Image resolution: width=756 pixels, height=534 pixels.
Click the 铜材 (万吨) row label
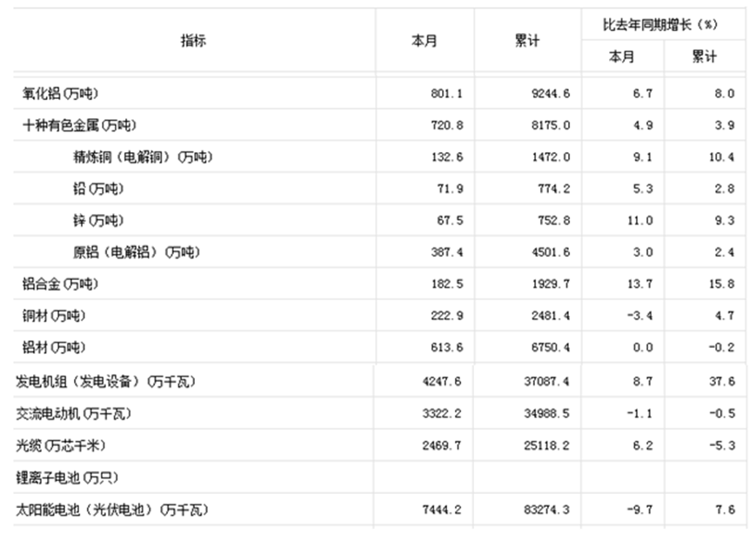tap(54, 316)
